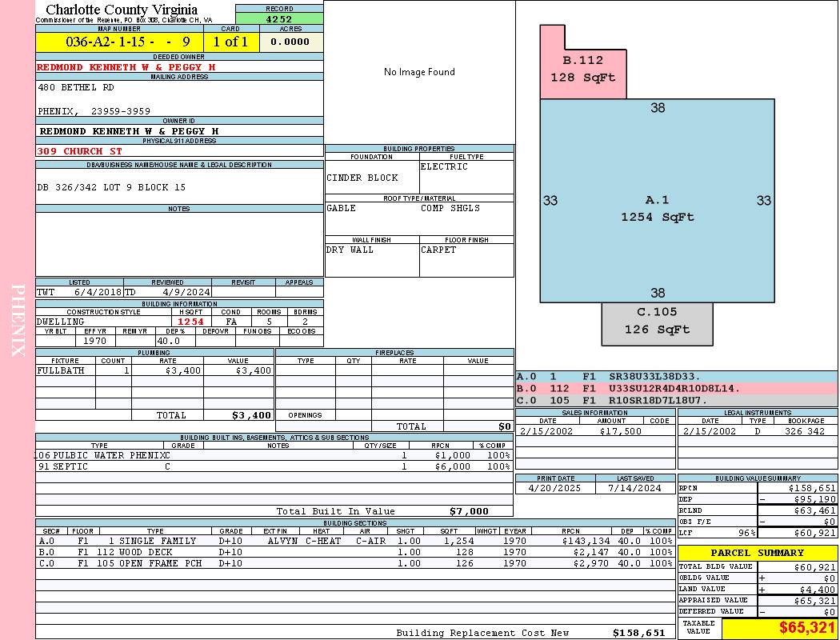Click the acres value 0.0000
Viewport: 840px width, 640px height.
291,42
